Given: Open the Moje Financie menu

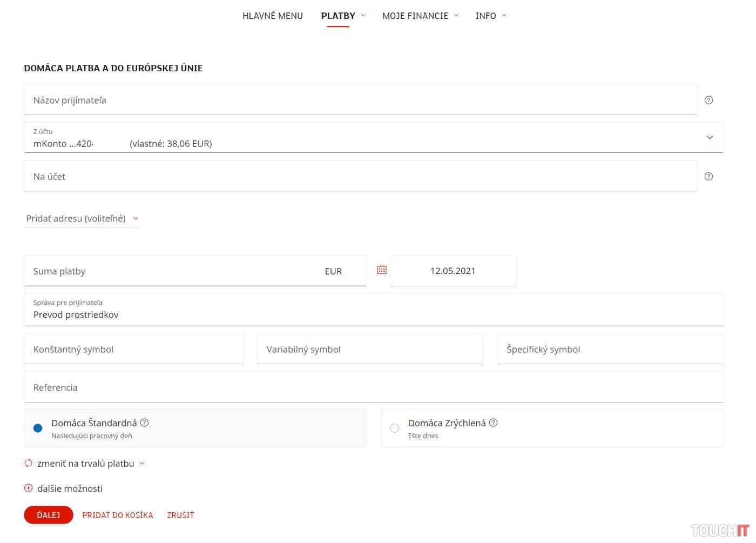Looking at the screenshot, I should [420, 16].
